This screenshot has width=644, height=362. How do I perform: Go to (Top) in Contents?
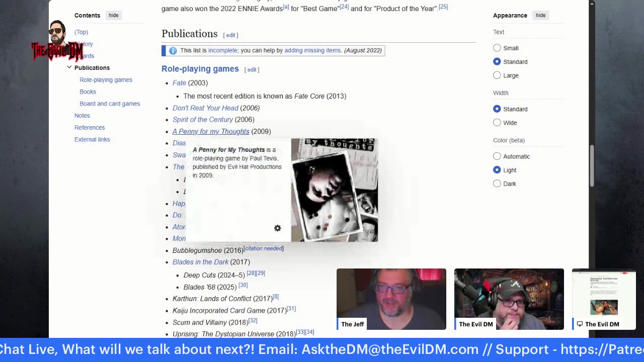81,32
